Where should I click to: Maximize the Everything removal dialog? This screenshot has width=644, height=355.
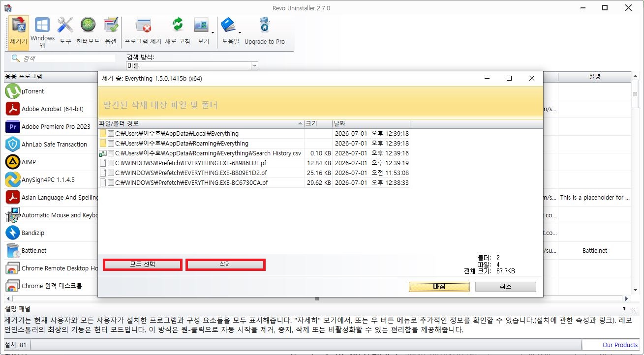click(509, 78)
